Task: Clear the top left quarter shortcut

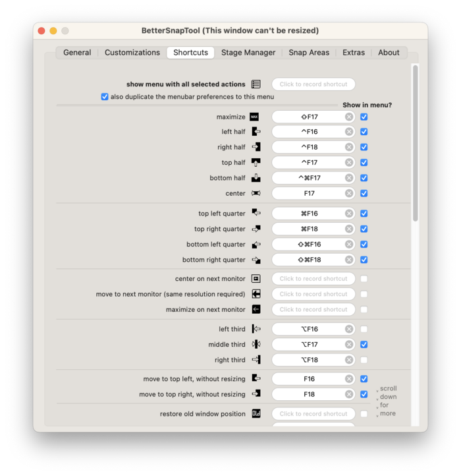Action: tap(349, 214)
